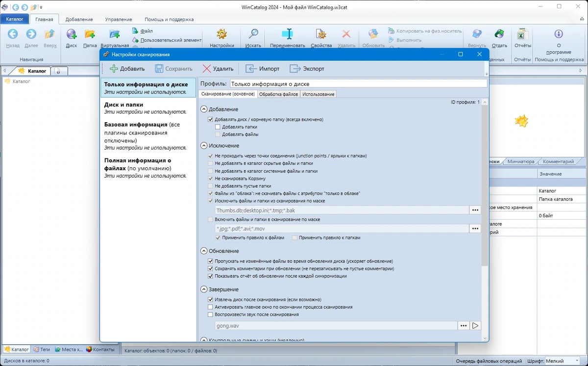
Task: Collapse the Завершение section
Action: (204, 289)
